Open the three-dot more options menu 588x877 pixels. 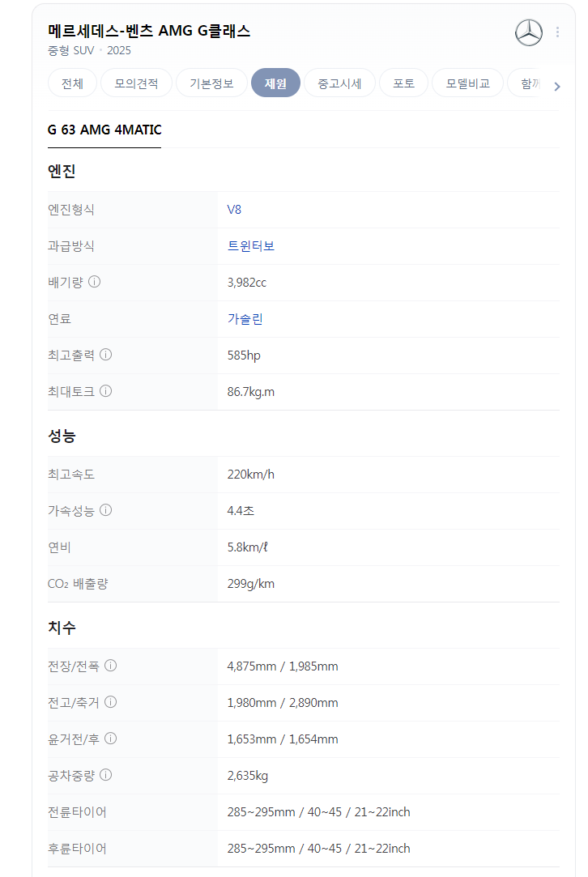[x=557, y=32]
